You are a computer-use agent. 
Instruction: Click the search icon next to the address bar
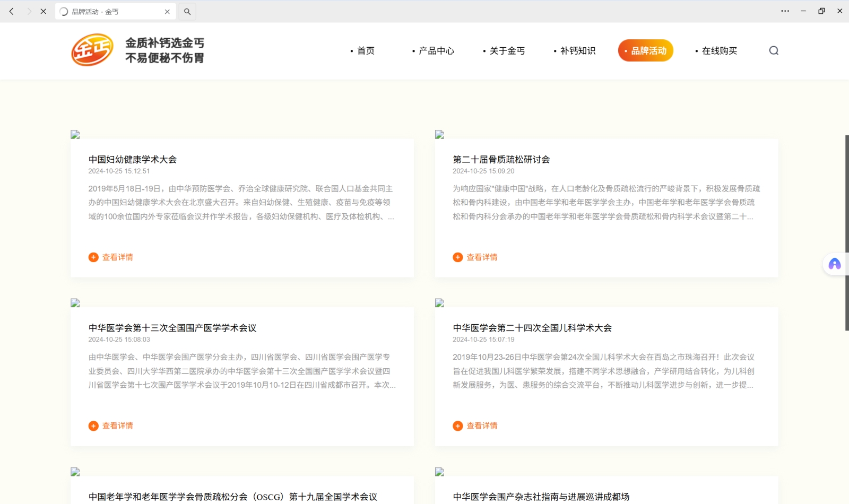187,11
